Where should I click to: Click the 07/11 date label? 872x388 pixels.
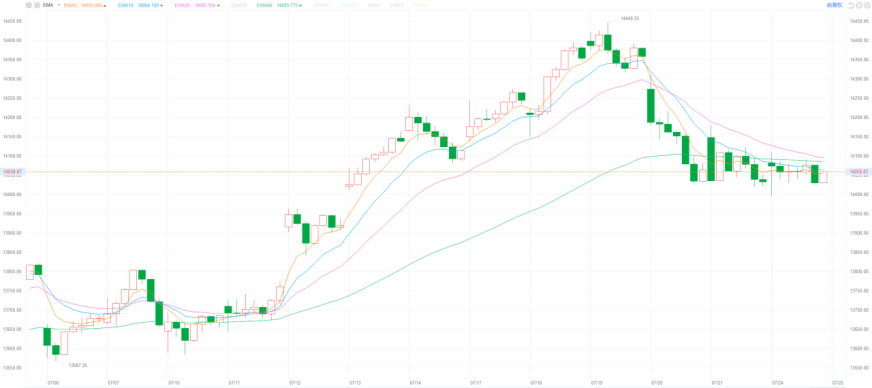click(x=234, y=383)
